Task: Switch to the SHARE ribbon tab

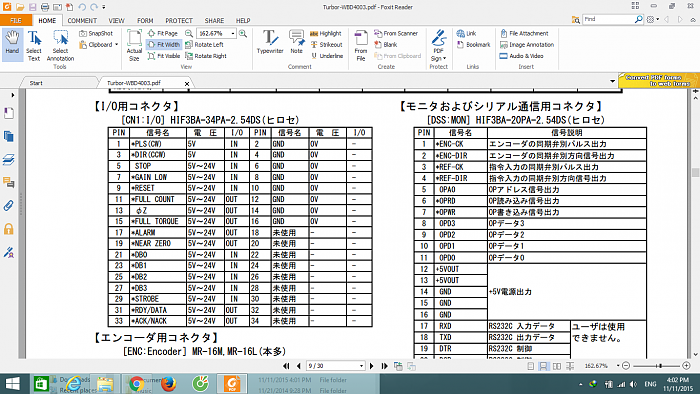Action: pyautogui.click(x=214, y=21)
